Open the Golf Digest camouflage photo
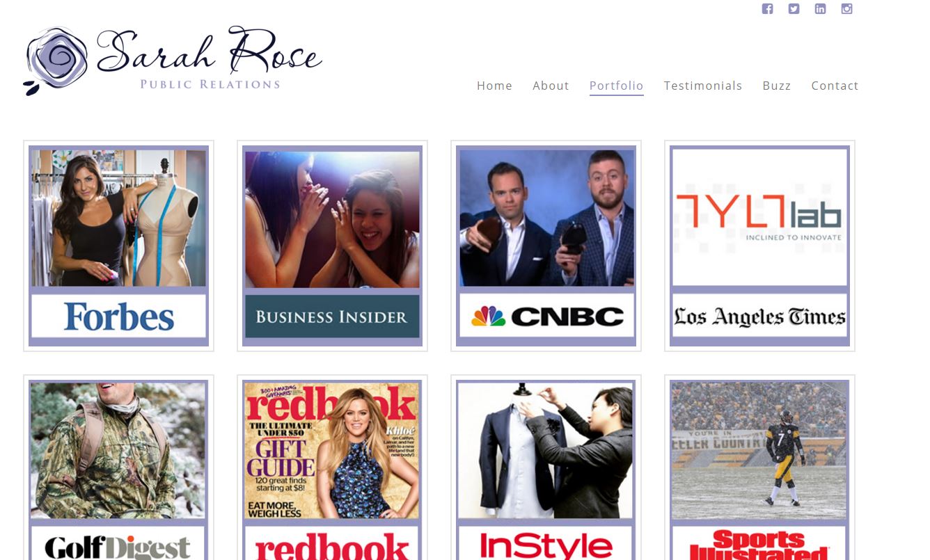Image resolution: width=930 pixels, height=560 pixels. pyautogui.click(x=119, y=450)
